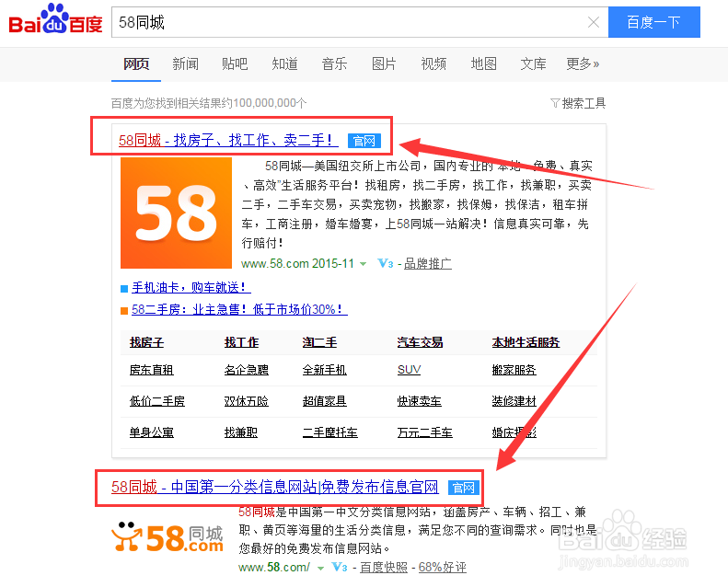The height and width of the screenshot is (587, 728).
Task: Click the 58同城.com logo thumbnail
Action: (x=168, y=537)
